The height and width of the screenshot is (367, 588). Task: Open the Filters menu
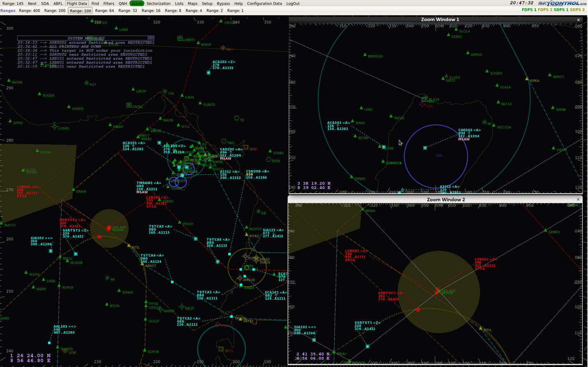(109, 3)
